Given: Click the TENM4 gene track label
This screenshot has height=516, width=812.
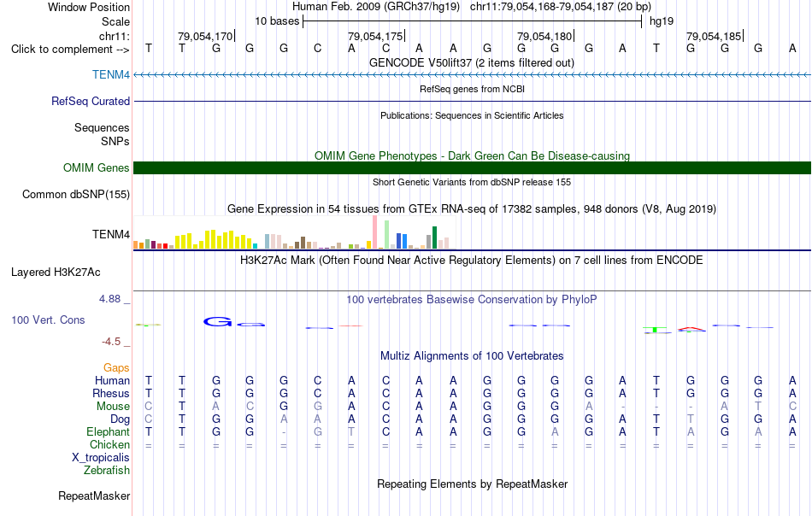Looking at the screenshot, I should click(111, 74).
